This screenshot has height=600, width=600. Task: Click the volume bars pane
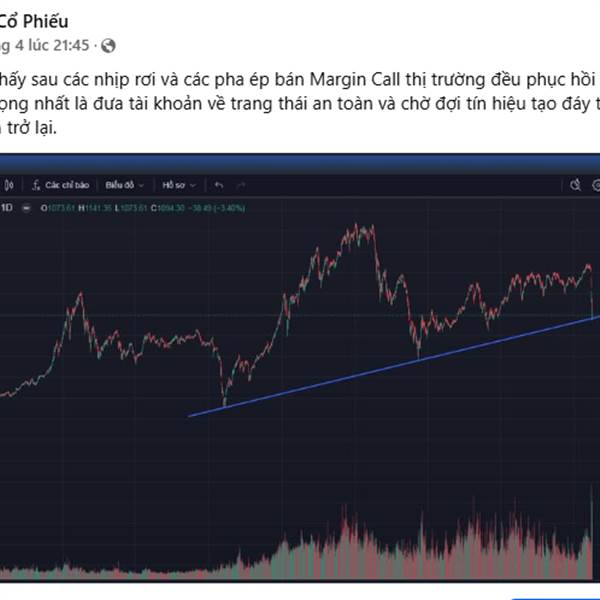tap(298, 543)
